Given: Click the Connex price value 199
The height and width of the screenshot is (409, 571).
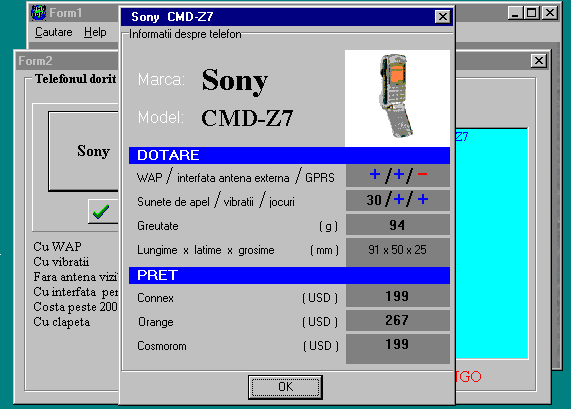Looking at the screenshot, I should click(x=398, y=296).
